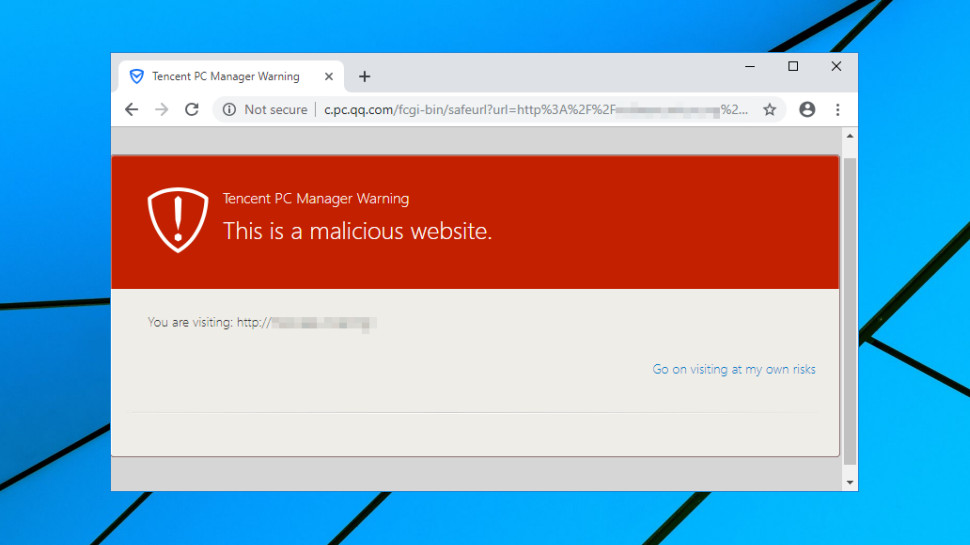The width and height of the screenshot is (970, 545).
Task: Click the red banner's Tencent PC Manager Warning text
Action: click(315, 199)
